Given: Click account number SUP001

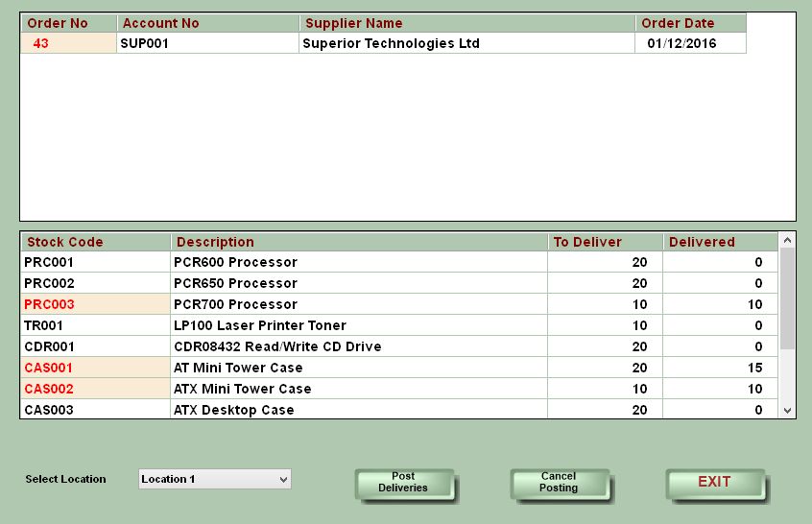Looking at the screenshot, I should coord(207,43).
